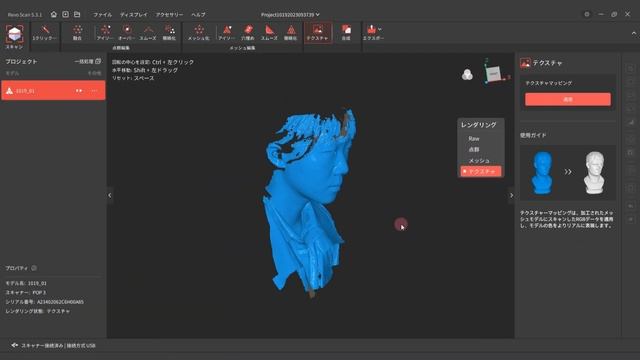Select the Merge (合成) tool

click(346, 33)
